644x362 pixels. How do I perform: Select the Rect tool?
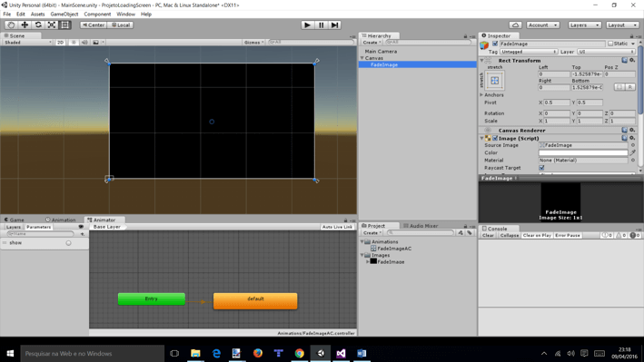[64, 25]
